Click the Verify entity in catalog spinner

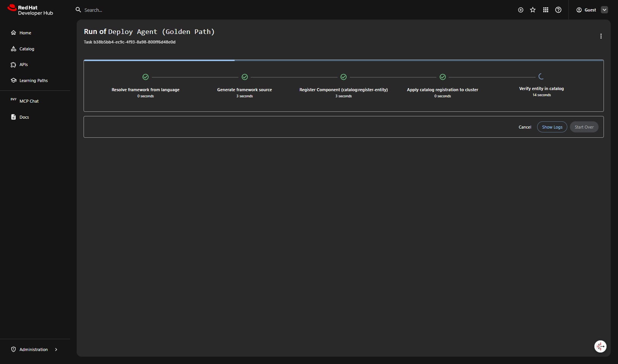[x=541, y=77]
